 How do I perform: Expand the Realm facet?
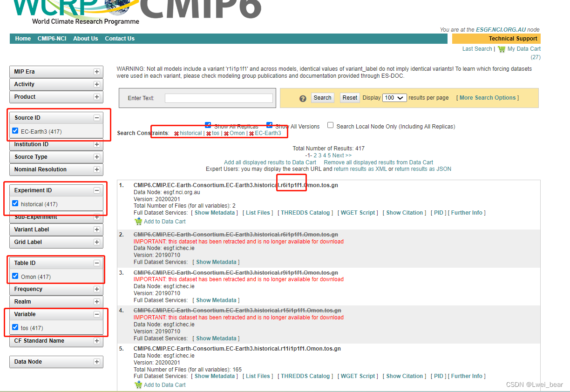pyautogui.click(x=96, y=302)
